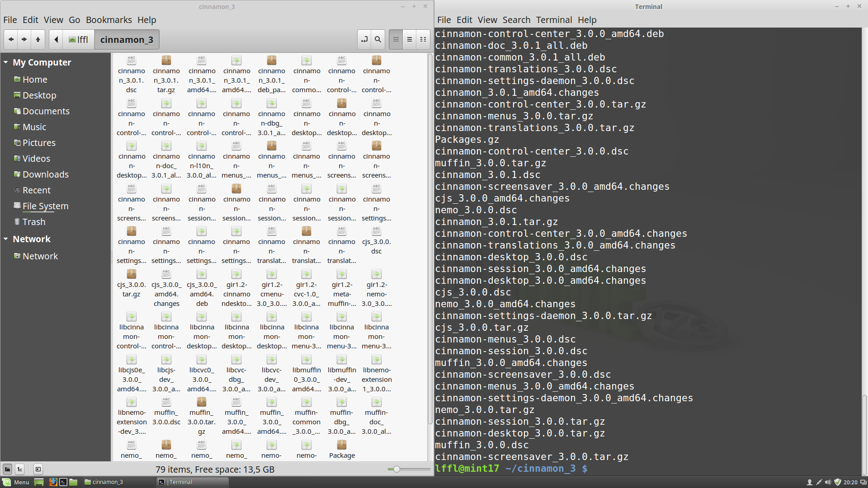
Task: Open the file search magnifier
Action: pyautogui.click(x=378, y=40)
